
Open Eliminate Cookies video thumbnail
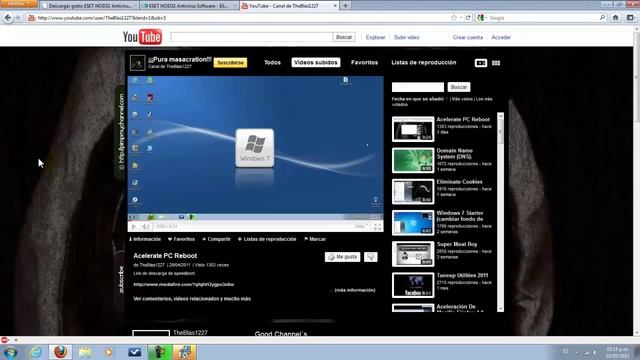(x=413, y=191)
